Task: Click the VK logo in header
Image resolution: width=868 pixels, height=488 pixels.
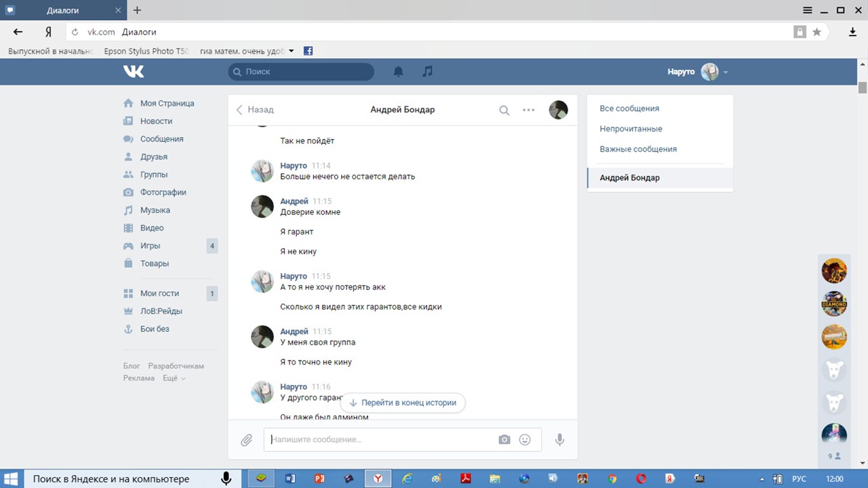Action: [x=134, y=71]
